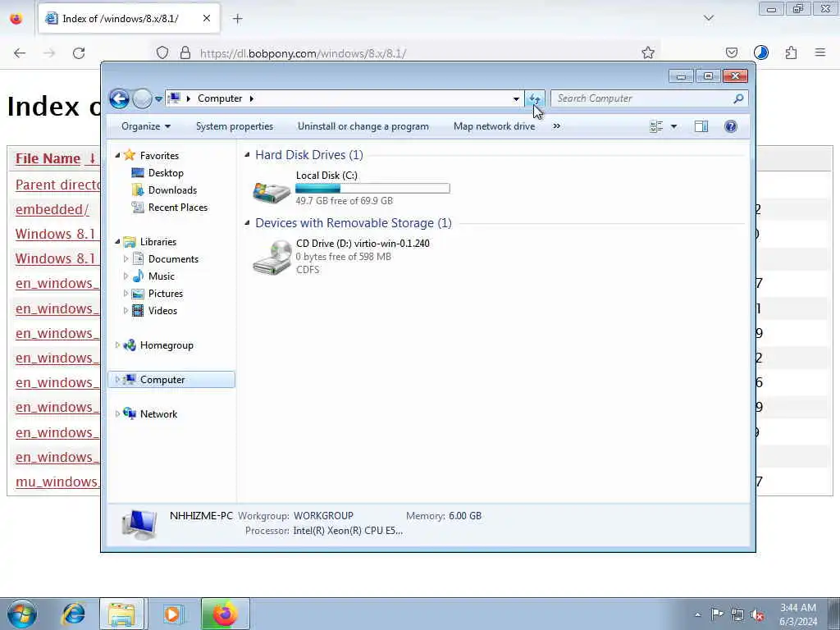Show hidden tray icons
Screen dimensions: 840x630
click(x=697, y=615)
